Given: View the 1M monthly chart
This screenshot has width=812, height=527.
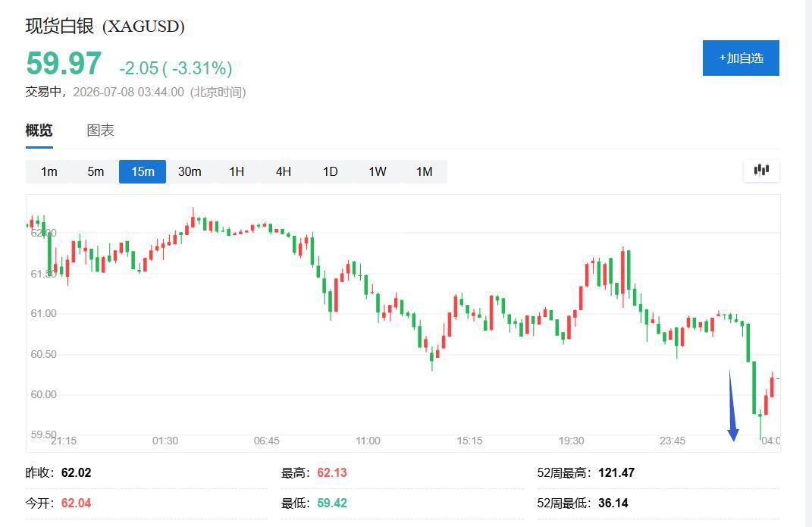Looking at the screenshot, I should 424,172.
